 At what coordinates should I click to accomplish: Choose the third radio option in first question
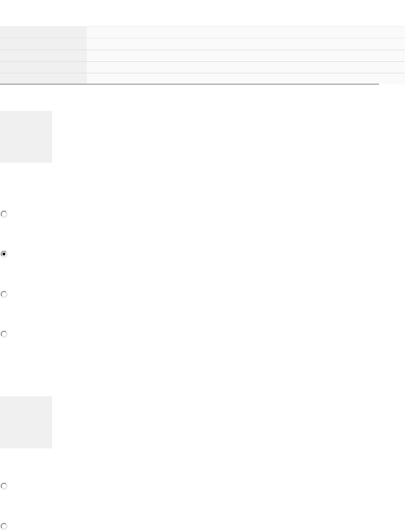point(4,294)
